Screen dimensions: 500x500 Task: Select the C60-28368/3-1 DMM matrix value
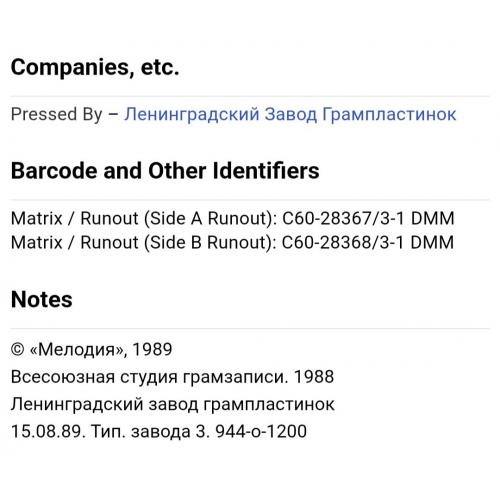pos(368,242)
